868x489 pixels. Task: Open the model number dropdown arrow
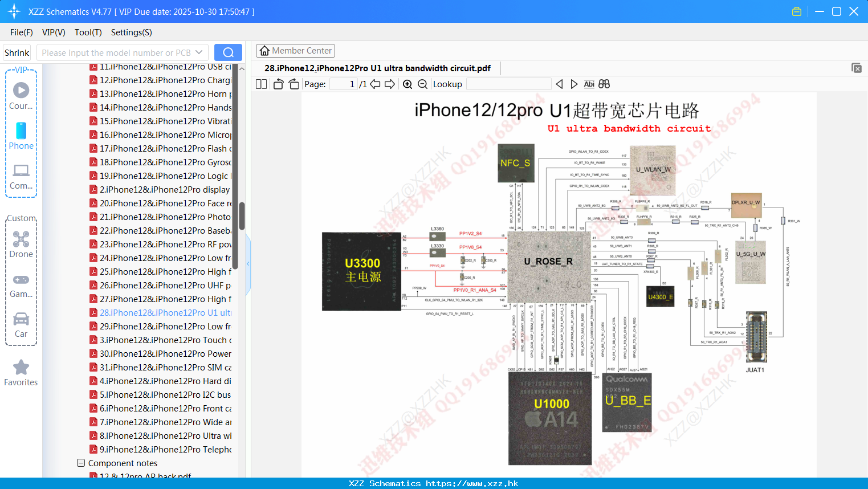click(x=199, y=52)
